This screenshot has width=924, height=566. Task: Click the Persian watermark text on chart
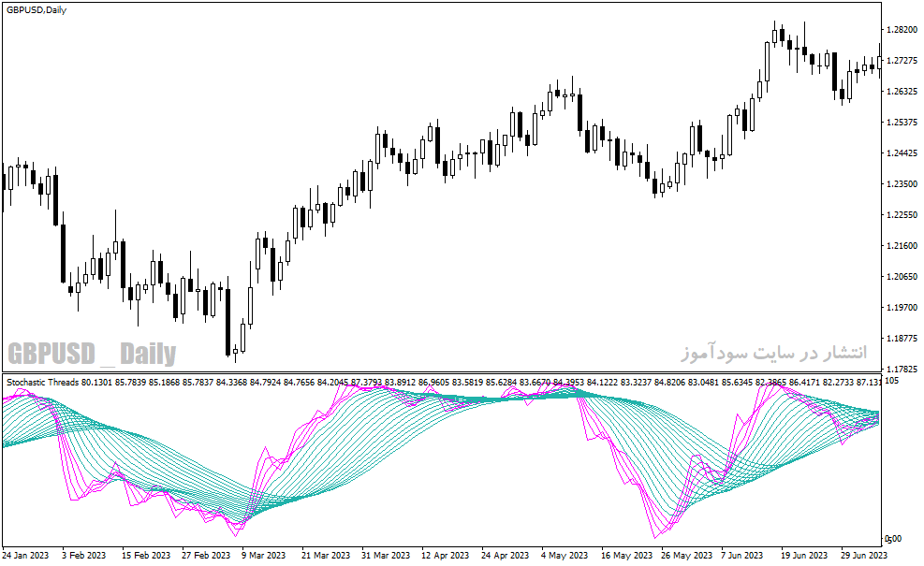tap(773, 352)
